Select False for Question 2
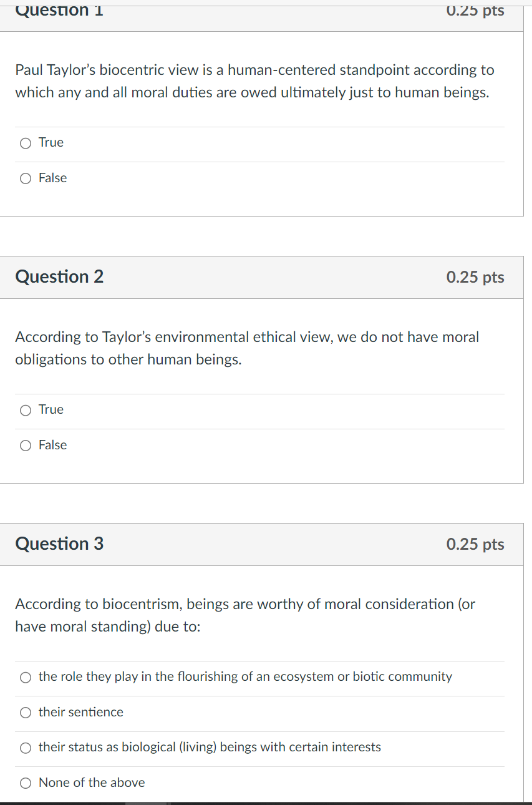The width and height of the screenshot is (532, 805). tap(25, 445)
